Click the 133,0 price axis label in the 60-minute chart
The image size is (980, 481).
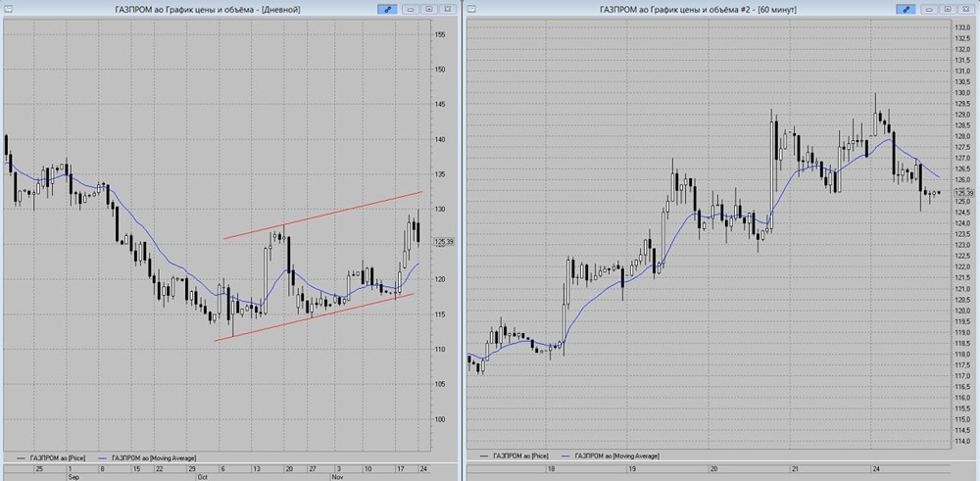coord(963,28)
